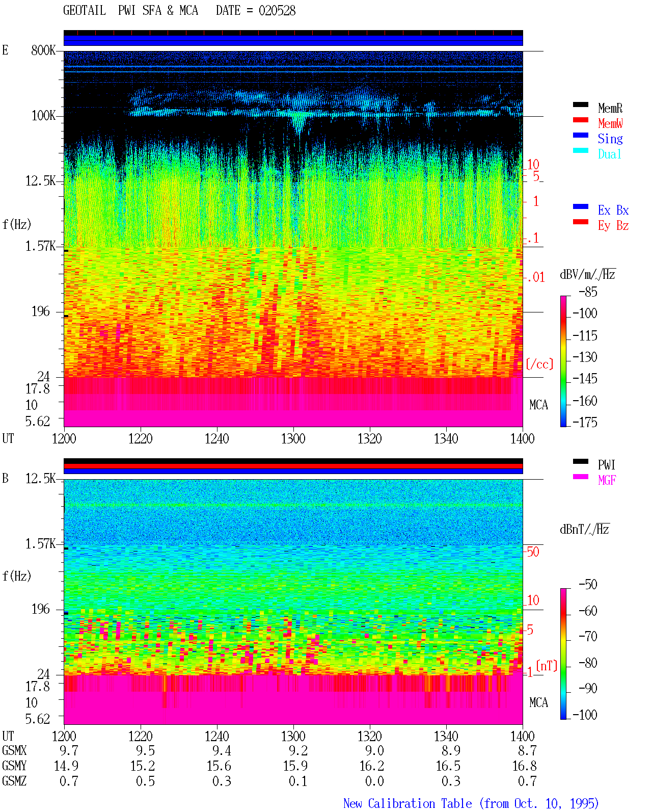Image resolution: width=652 pixels, height=812 pixels.
Task: Click the dBnT/√Hz unit label
Action: 585,529
